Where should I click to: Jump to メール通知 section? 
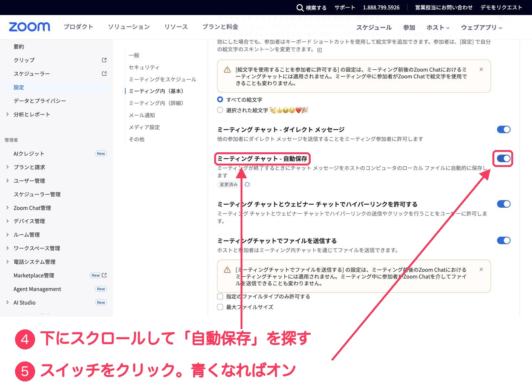(x=142, y=115)
